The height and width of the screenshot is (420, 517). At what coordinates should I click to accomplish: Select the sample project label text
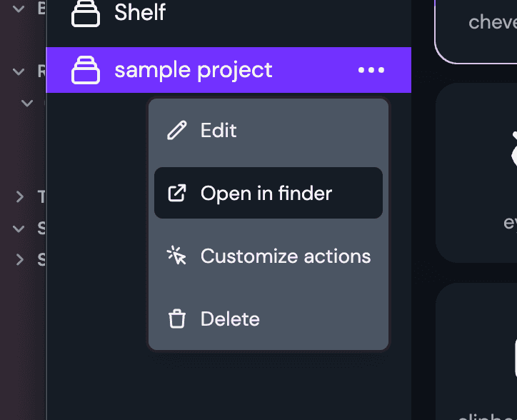194,70
